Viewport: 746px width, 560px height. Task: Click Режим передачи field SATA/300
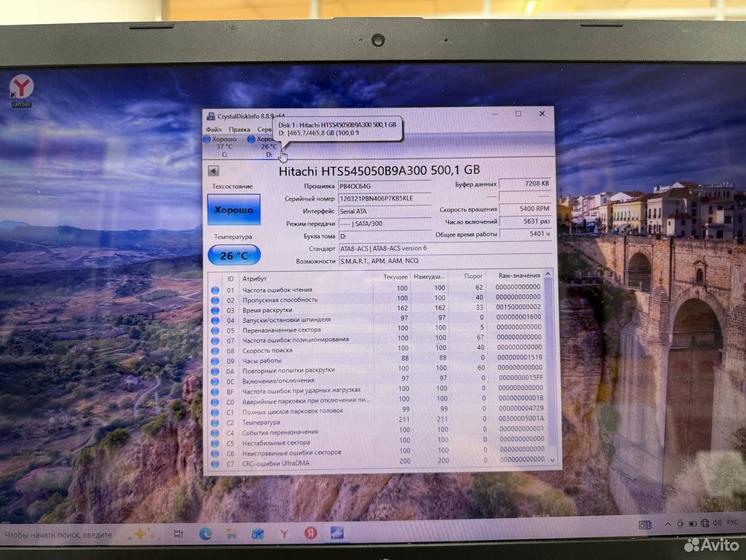(x=384, y=223)
